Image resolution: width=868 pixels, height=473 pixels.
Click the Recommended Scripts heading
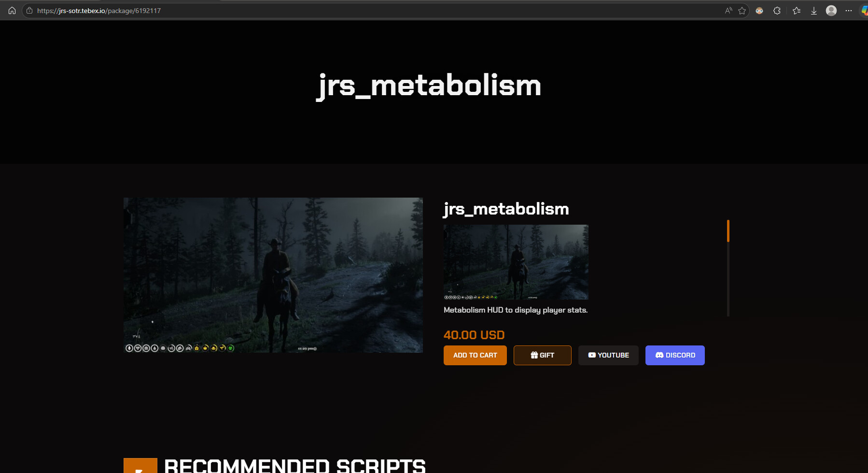click(295, 465)
